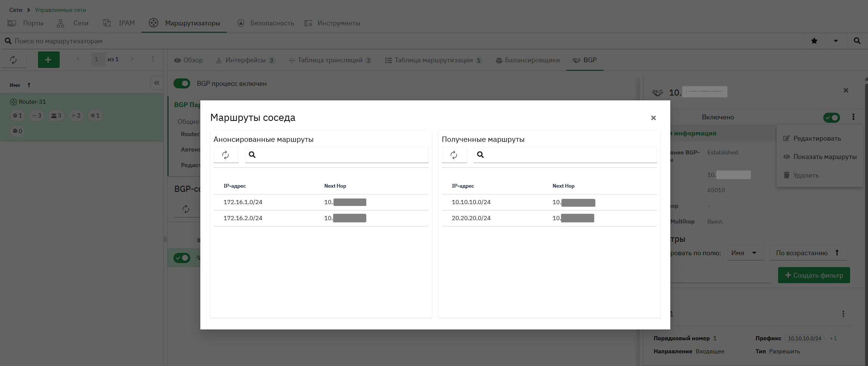Click the search magnifier at top right
Image resolution: width=868 pixels, height=366 pixels.
(857, 41)
